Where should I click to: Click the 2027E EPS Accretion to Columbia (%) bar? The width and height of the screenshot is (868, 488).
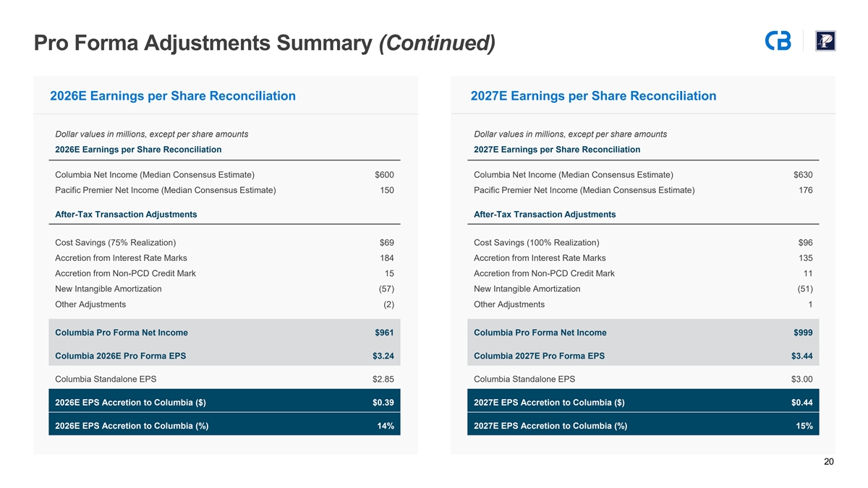tap(642, 426)
